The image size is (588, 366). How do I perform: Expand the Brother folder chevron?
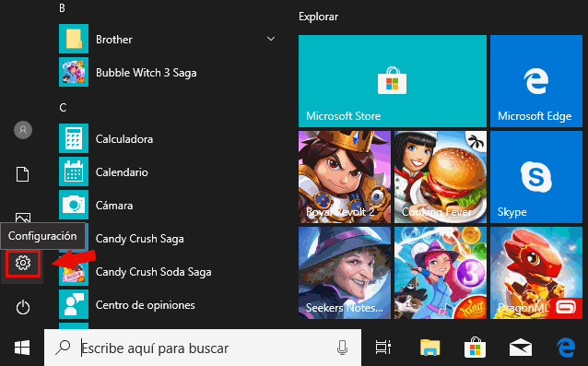pyautogui.click(x=271, y=39)
